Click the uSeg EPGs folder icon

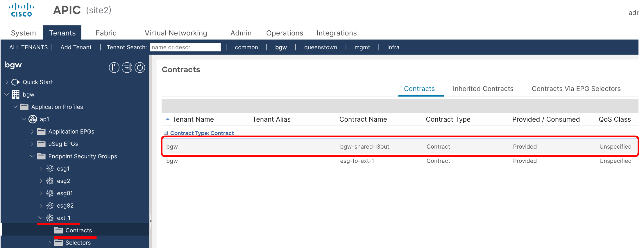(x=41, y=144)
